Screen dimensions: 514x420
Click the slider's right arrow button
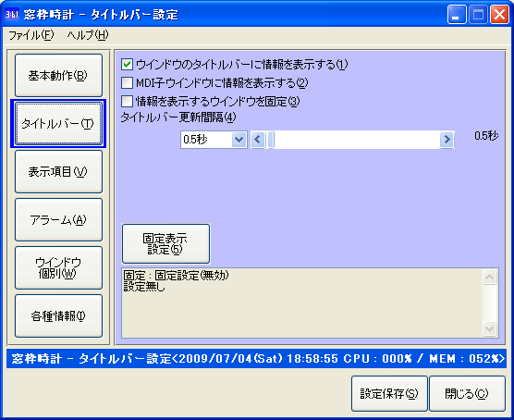pos(447,140)
